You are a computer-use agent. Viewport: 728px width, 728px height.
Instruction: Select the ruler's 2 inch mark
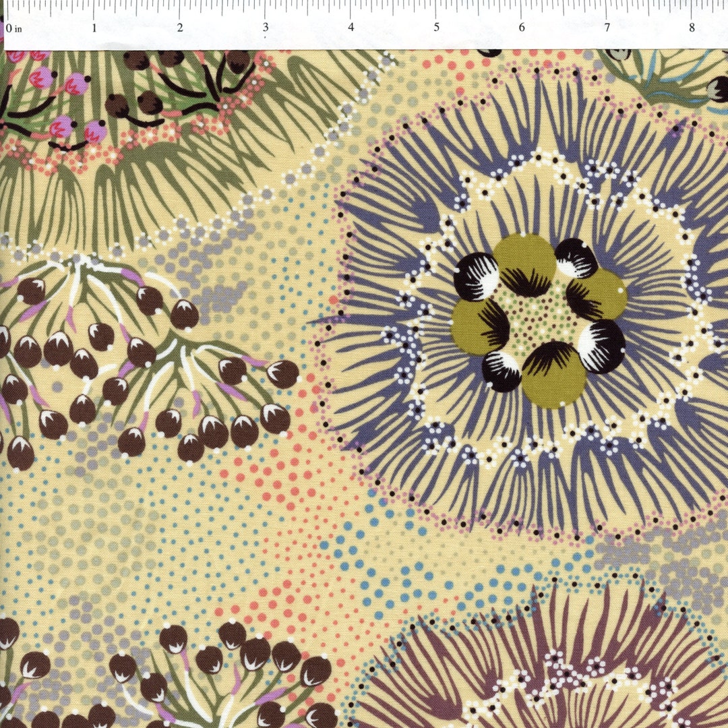tap(180, 28)
